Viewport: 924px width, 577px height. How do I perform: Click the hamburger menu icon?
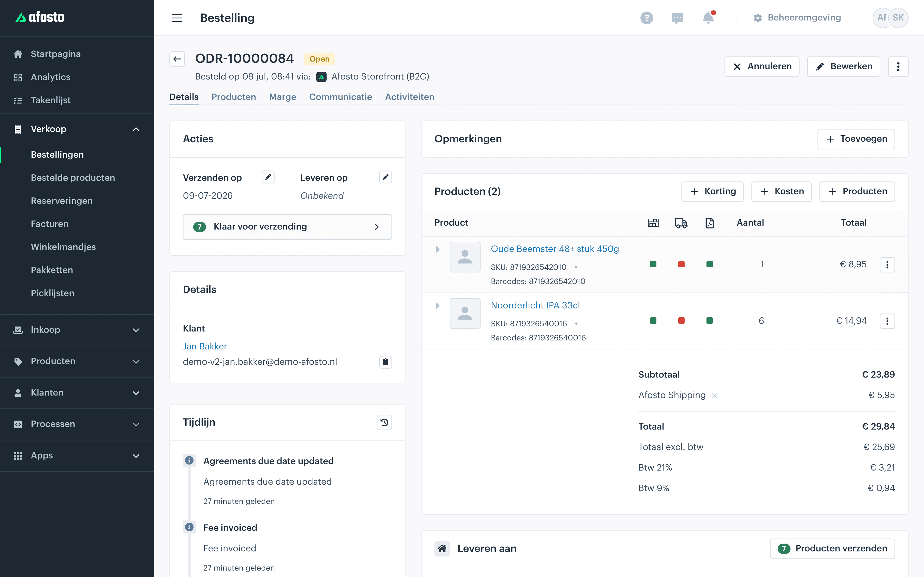(x=177, y=18)
